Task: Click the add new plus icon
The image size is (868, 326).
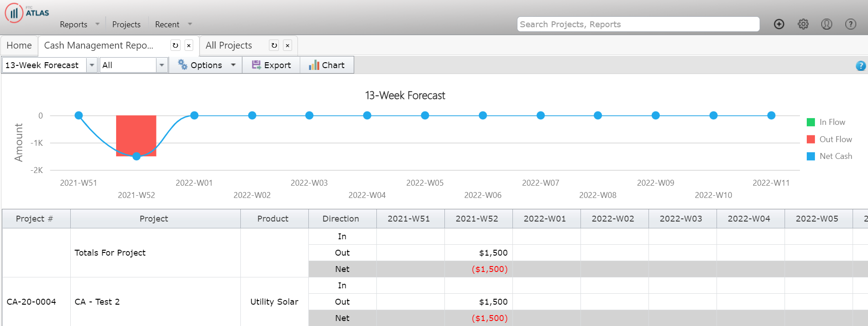Action: pyautogui.click(x=779, y=24)
